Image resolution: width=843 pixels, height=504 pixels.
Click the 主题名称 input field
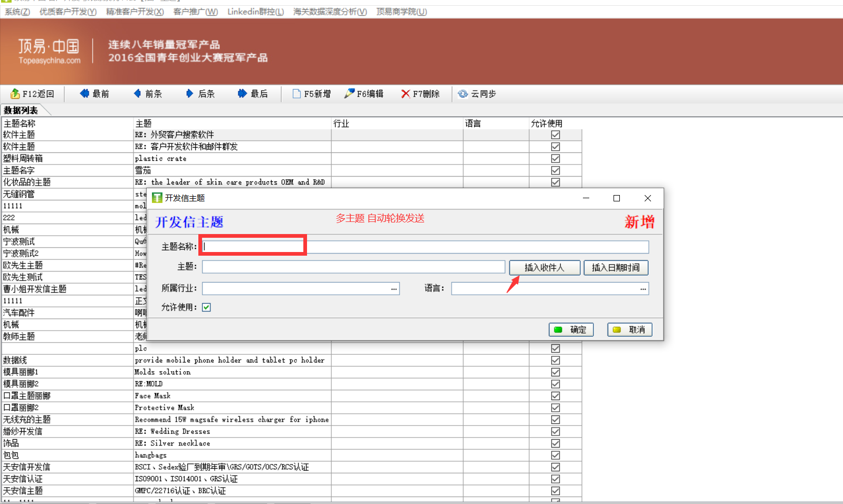pos(425,247)
